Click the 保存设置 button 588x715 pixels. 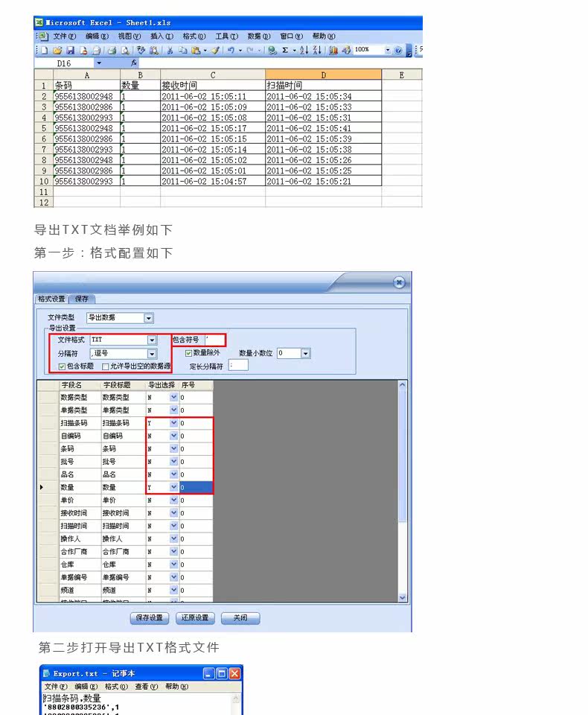tap(150, 618)
